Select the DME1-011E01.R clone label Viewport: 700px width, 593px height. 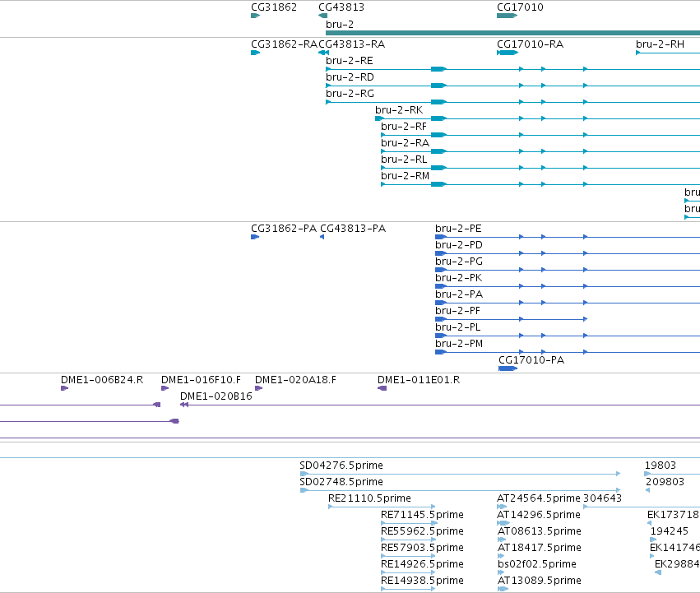pyautogui.click(x=419, y=380)
